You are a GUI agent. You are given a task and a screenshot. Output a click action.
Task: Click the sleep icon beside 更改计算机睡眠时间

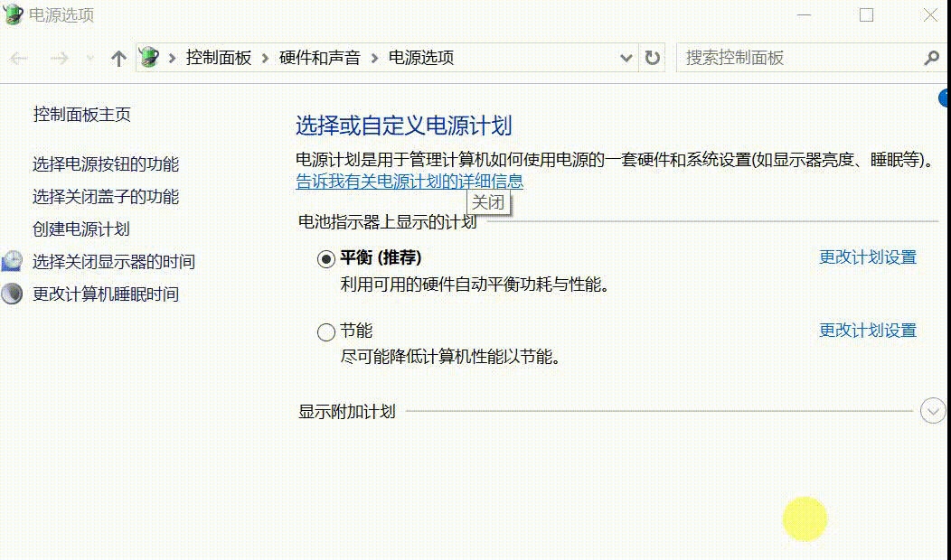pyautogui.click(x=12, y=294)
